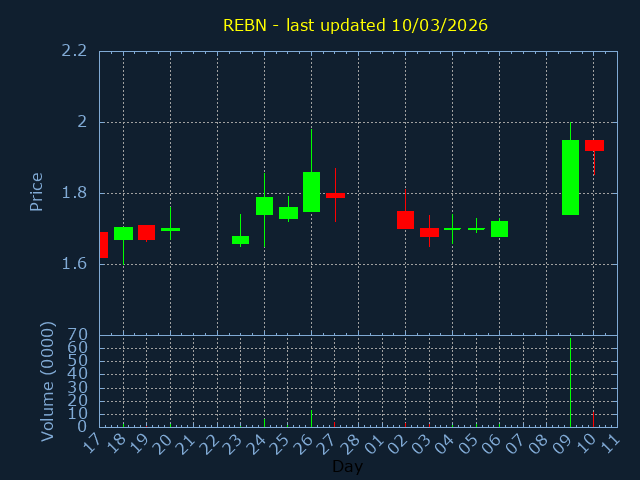
Task: Click the green candle on day 25
Action: [288, 213]
